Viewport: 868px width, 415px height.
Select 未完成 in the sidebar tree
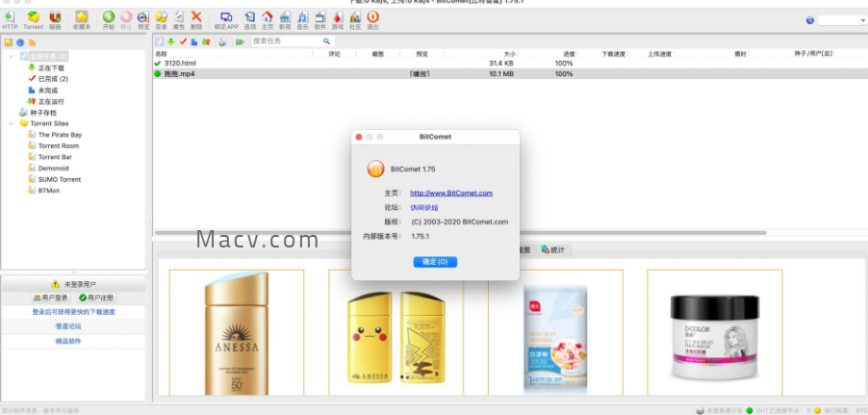(x=48, y=91)
